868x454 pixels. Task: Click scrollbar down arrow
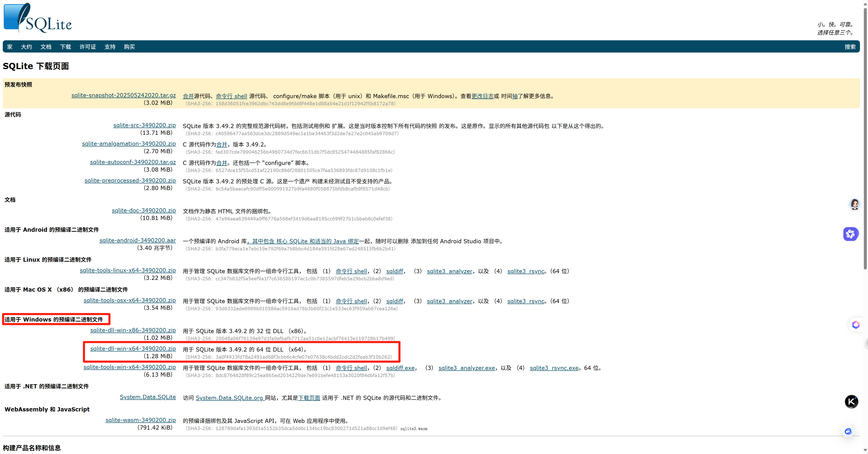tap(865, 450)
